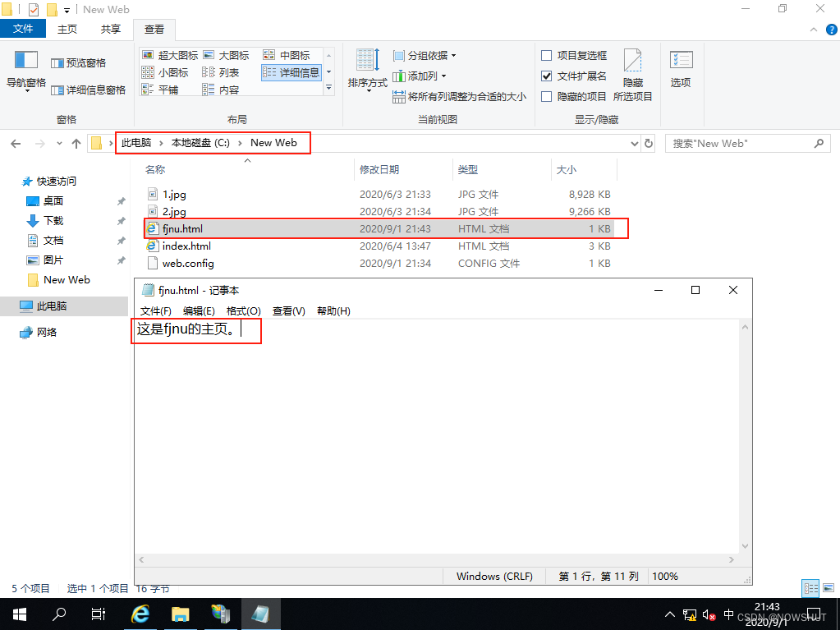Open the 分组依据 dropdown
Image resolution: width=840 pixels, height=630 pixels.
click(424, 54)
